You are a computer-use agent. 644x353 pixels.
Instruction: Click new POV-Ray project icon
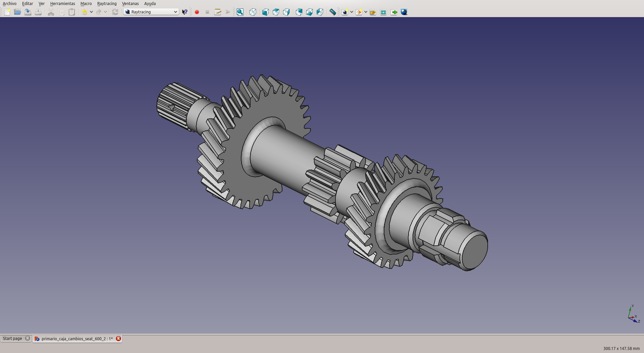(344, 12)
